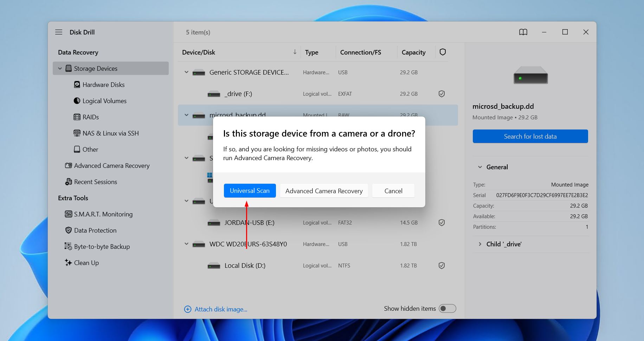Open Byte-to-byte Backup tool

102,247
